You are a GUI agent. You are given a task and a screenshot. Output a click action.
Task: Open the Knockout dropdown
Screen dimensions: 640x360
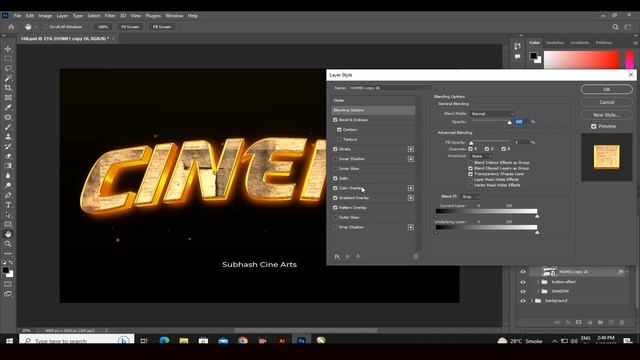coord(482,156)
